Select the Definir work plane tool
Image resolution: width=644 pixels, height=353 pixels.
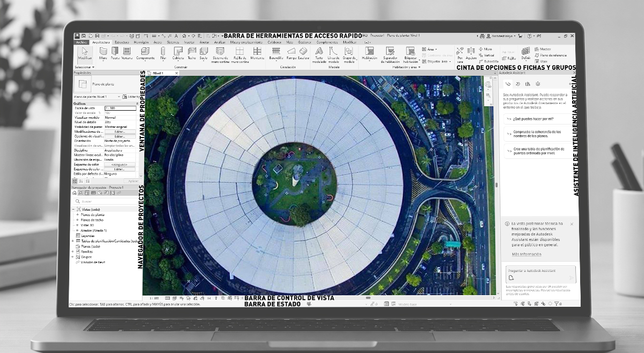526,54
